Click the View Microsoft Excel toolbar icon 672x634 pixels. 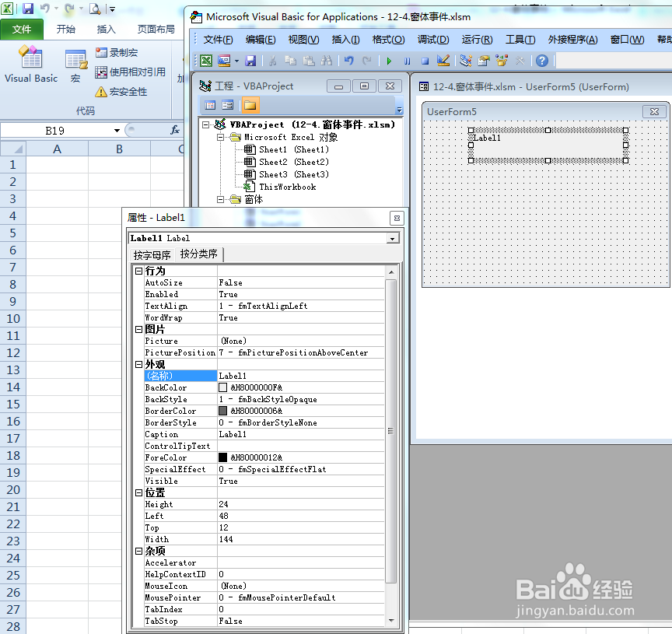click(x=206, y=61)
